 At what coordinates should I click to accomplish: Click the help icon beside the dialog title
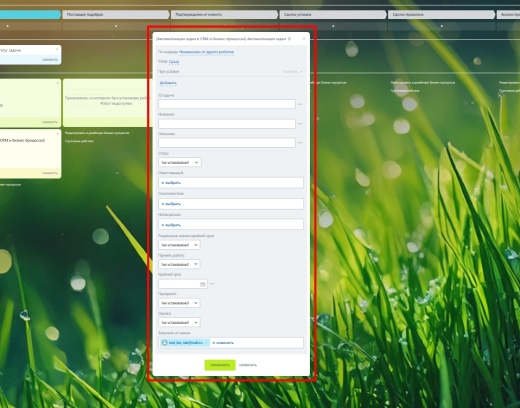(289, 39)
